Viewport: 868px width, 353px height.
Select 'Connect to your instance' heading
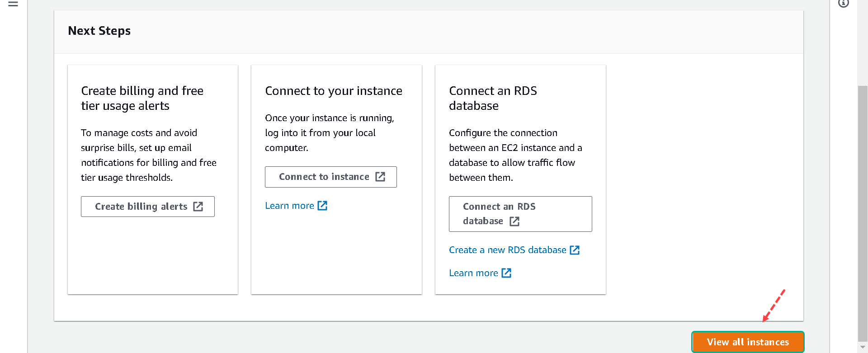(334, 91)
